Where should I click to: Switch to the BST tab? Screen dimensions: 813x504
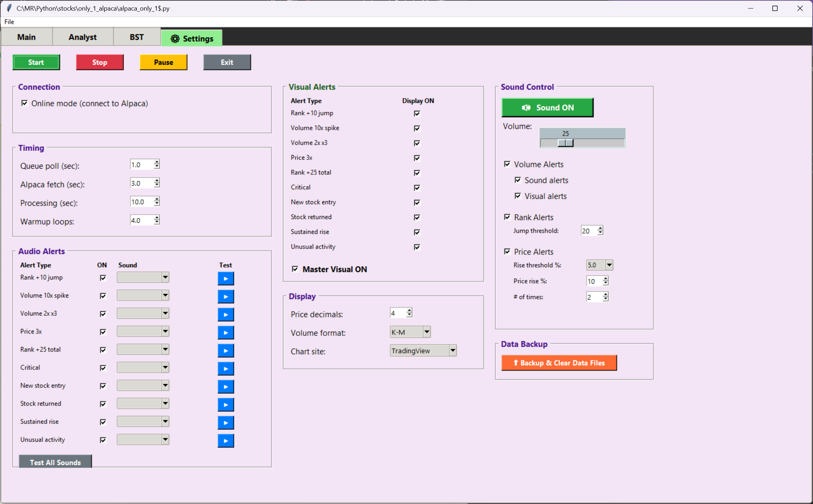(137, 37)
